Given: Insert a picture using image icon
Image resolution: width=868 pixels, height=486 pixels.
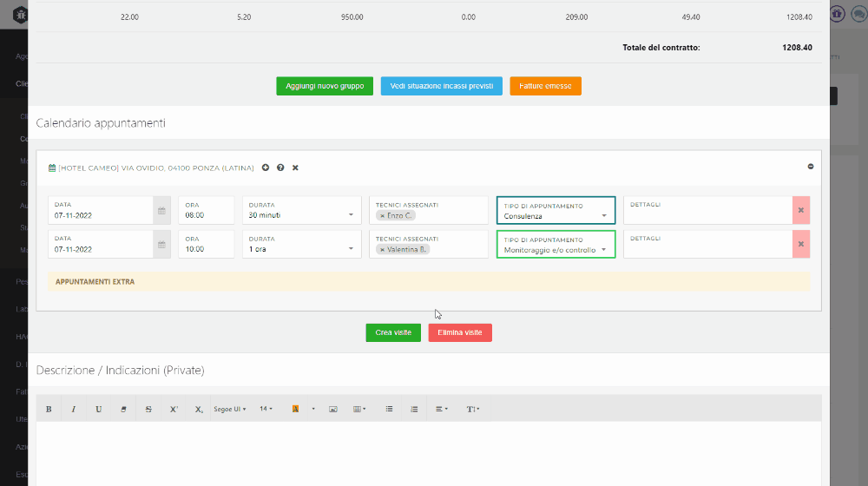Looking at the screenshot, I should [332, 409].
